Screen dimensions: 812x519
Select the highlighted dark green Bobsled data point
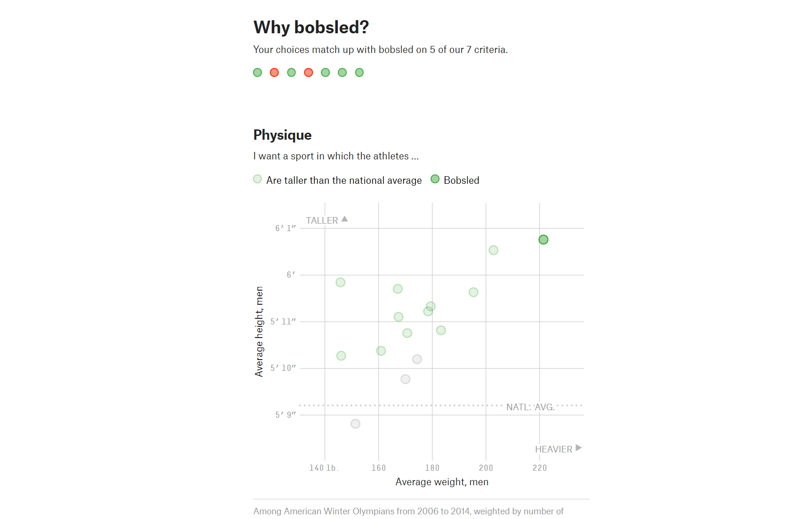[x=544, y=240]
